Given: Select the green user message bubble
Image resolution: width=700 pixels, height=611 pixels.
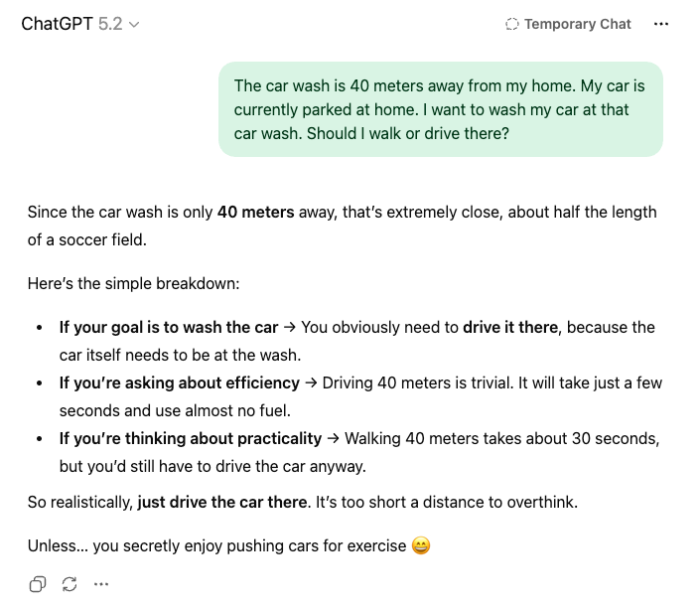Looking at the screenshot, I should point(440,109).
